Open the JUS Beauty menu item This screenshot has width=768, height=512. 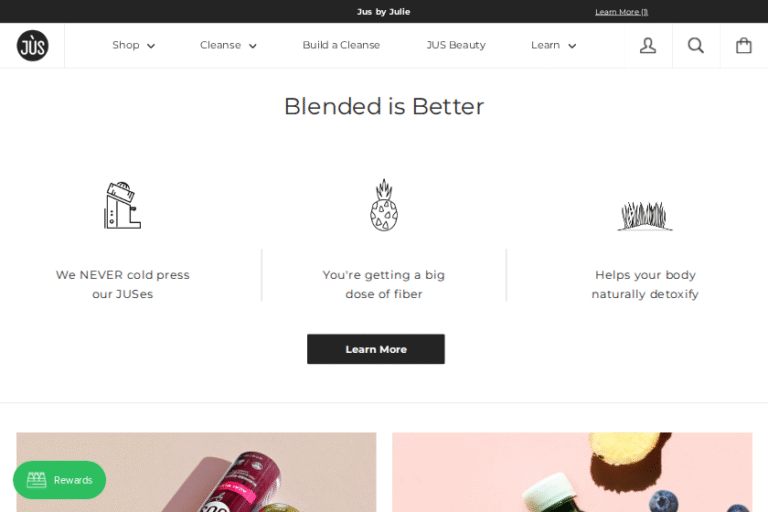coord(456,45)
